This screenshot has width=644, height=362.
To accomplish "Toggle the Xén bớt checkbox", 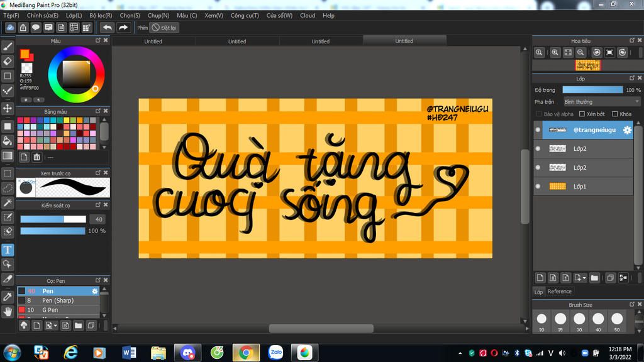I will [582, 114].
